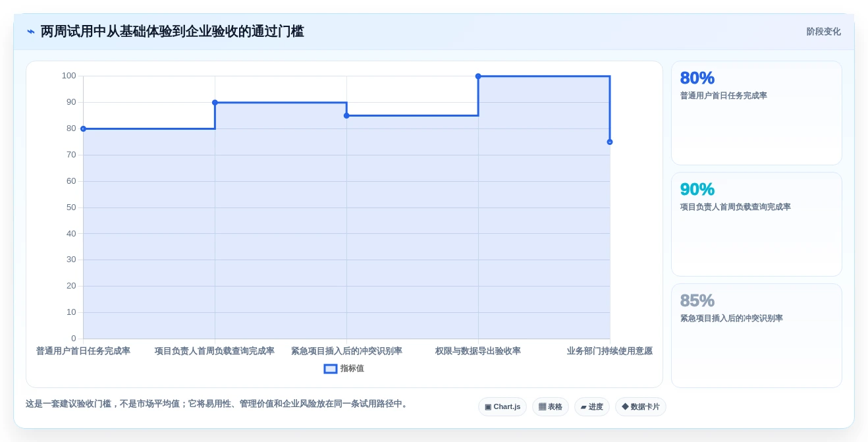This screenshot has height=442, width=868.
Task: Click the 阶段变化 label in header
Action: [823, 32]
